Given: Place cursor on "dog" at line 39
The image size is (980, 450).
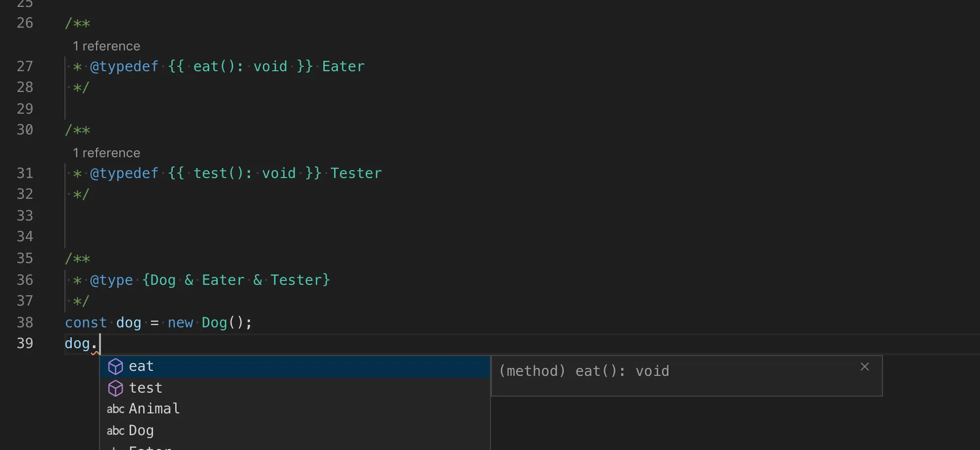Looking at the screenshot, I should 77,344.
